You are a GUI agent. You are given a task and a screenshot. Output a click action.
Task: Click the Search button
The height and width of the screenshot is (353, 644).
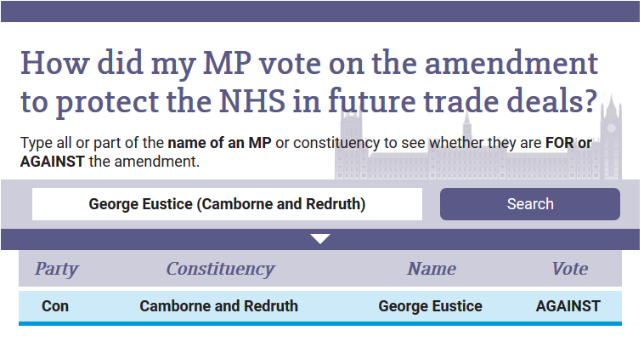[x=529, y=204]
